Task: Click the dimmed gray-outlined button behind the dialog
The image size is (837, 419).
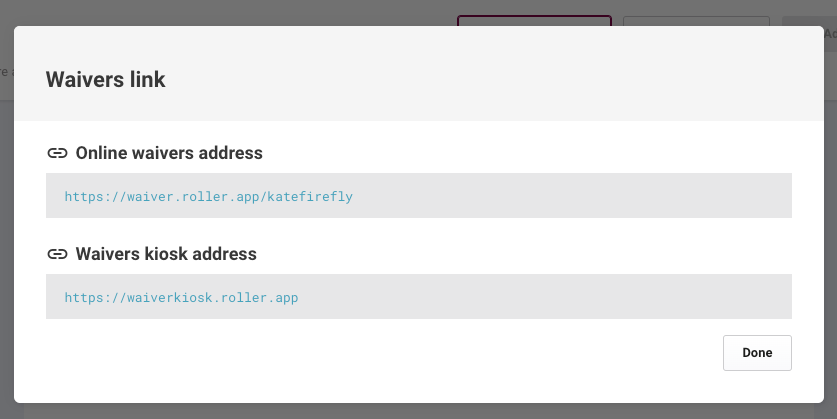Action: click(x=696, y=21)
